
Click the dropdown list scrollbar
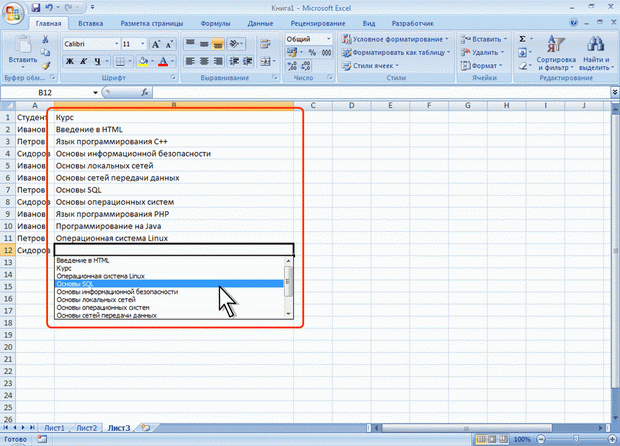tap(289, 287)
